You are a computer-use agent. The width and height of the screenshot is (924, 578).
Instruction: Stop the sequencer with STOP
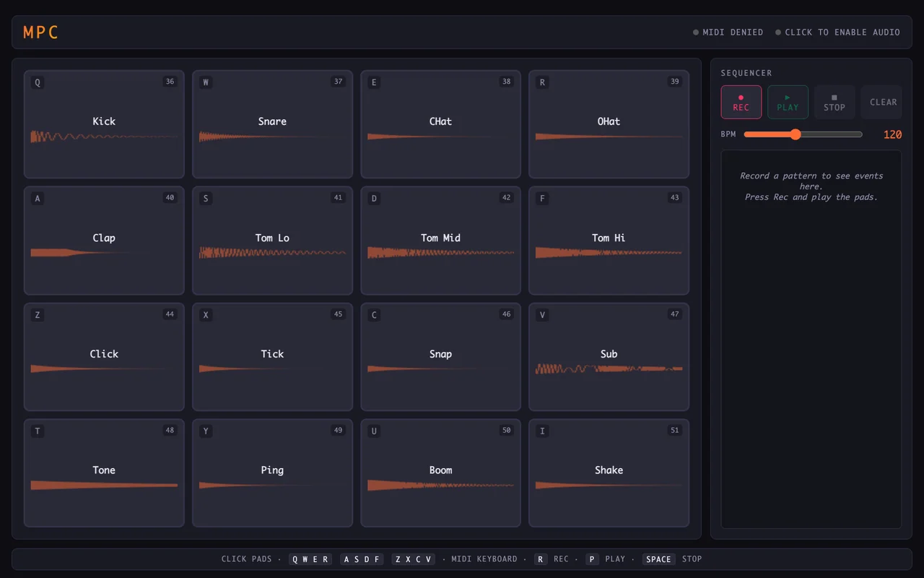coord(834,102)
